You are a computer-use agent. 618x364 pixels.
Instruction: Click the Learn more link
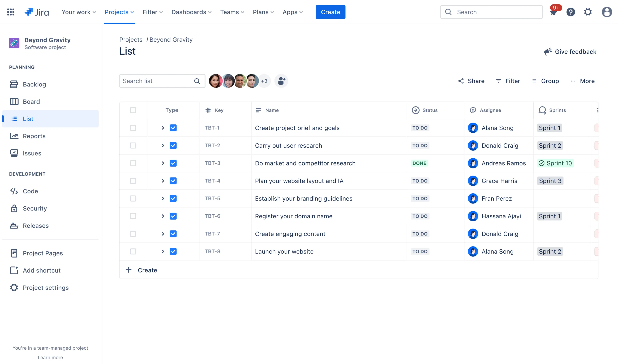pos(50,357)
